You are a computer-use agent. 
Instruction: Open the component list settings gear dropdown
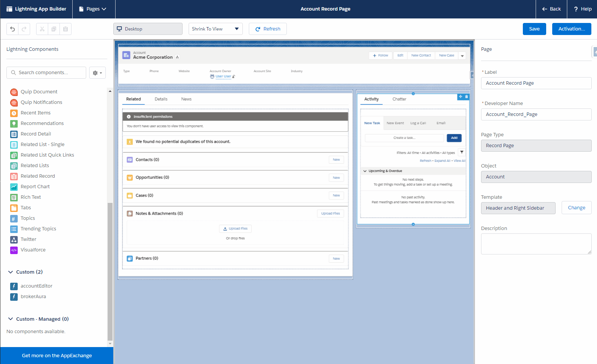97,73
